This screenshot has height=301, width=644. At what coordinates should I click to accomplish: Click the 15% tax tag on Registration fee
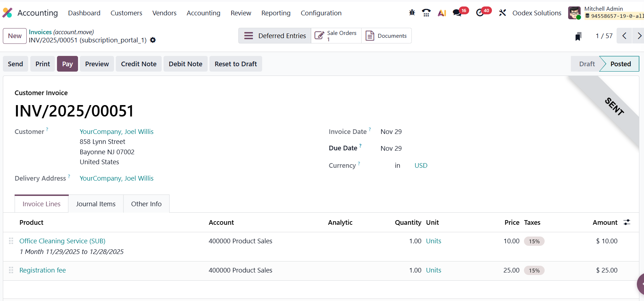(534, 270)
